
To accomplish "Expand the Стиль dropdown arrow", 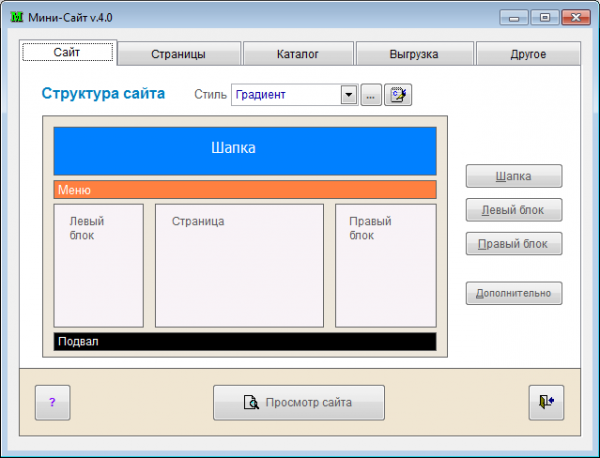I will pyautogui.click(x=349, y=95).
